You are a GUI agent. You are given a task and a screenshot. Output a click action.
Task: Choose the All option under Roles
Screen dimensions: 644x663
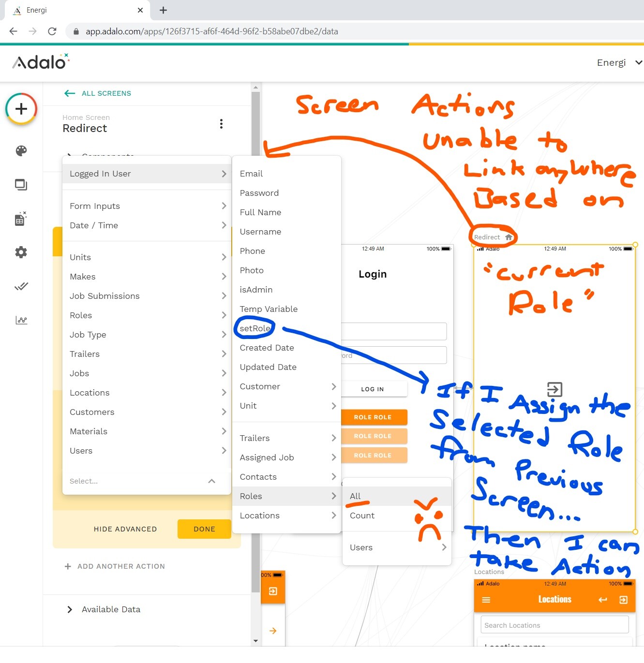(x=397, y=496)
